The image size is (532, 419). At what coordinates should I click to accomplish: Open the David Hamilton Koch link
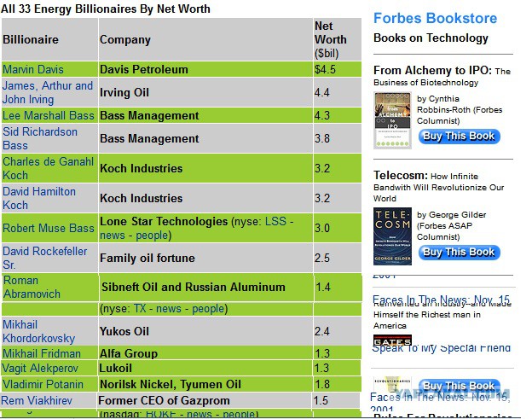pyautogui.click(x=39, y=198)
